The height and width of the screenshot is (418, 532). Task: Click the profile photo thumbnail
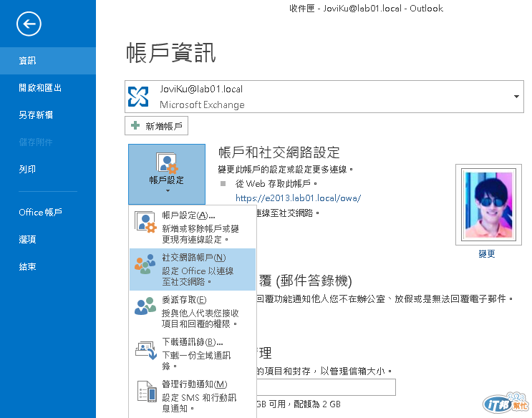click(x=488, y=205)
